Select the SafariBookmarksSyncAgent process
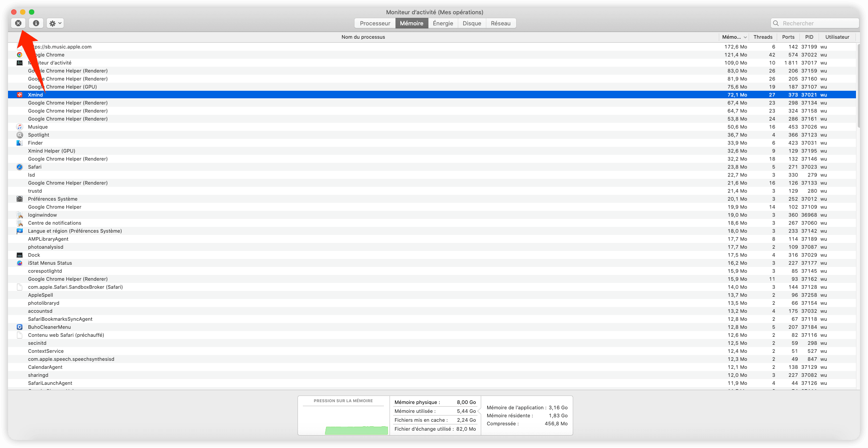The image size is (868, 448). click(x=432, y=319)
